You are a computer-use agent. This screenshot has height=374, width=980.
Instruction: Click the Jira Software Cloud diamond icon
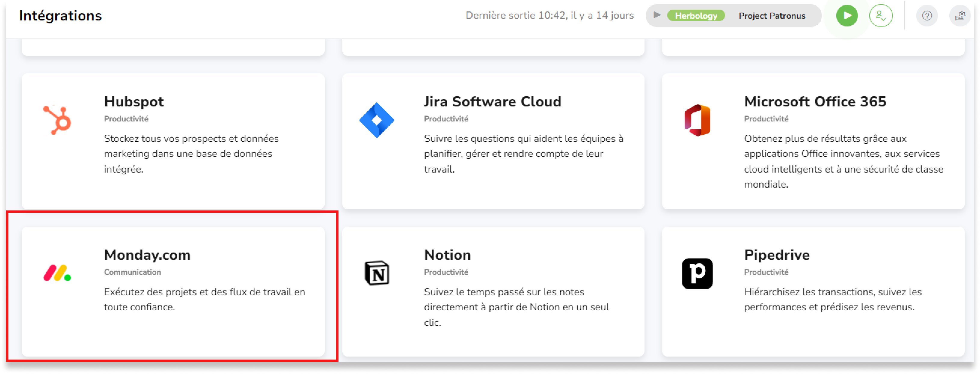377,120
